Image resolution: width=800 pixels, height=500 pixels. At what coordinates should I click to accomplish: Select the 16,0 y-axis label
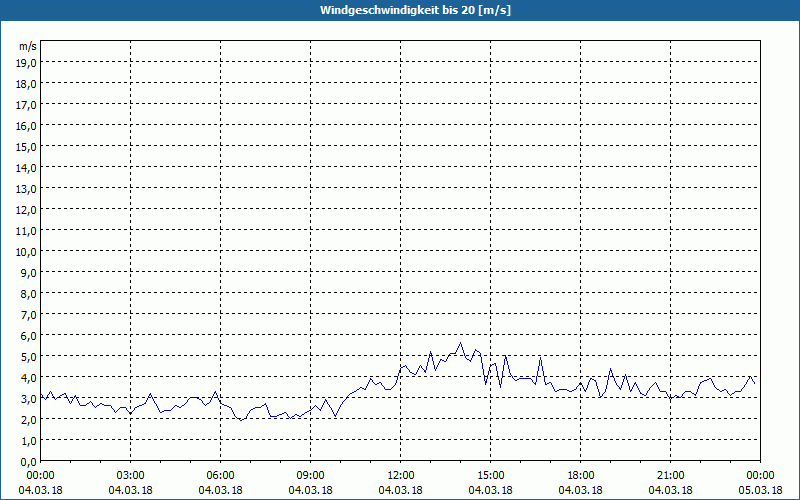pyautogui.click(x=28, y=126)
